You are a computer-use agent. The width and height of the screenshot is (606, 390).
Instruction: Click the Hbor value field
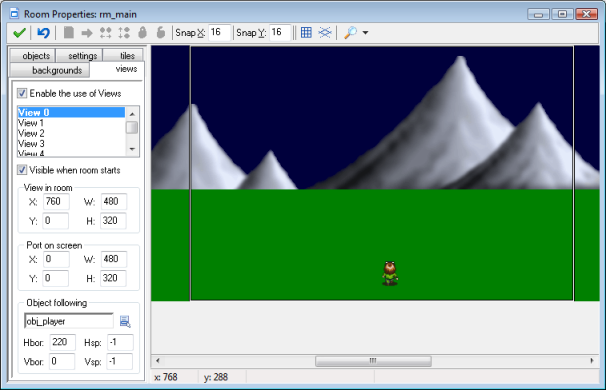point(63,342)
